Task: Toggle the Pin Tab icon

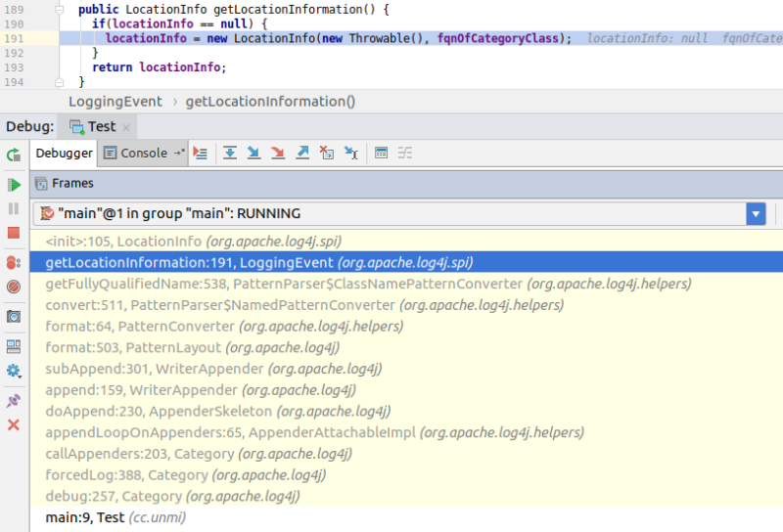Action: point(14,400)
